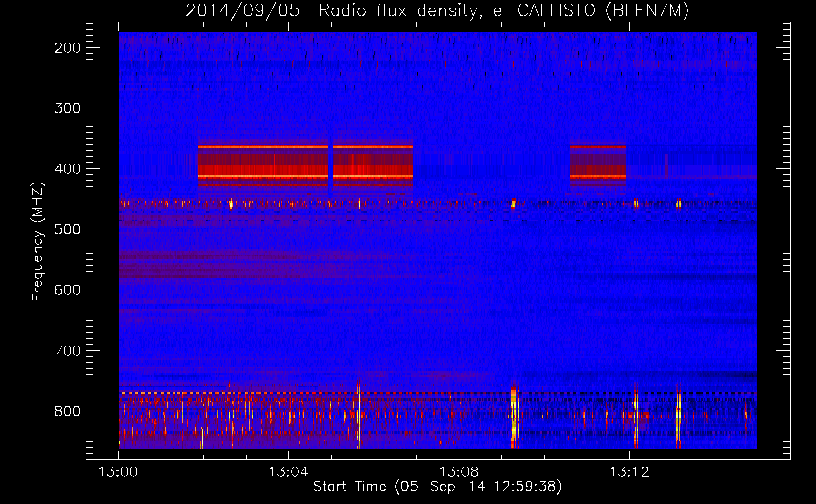Click the 600 frequency tick label
This screenshot has width=816, height=504.
point(68,290)
